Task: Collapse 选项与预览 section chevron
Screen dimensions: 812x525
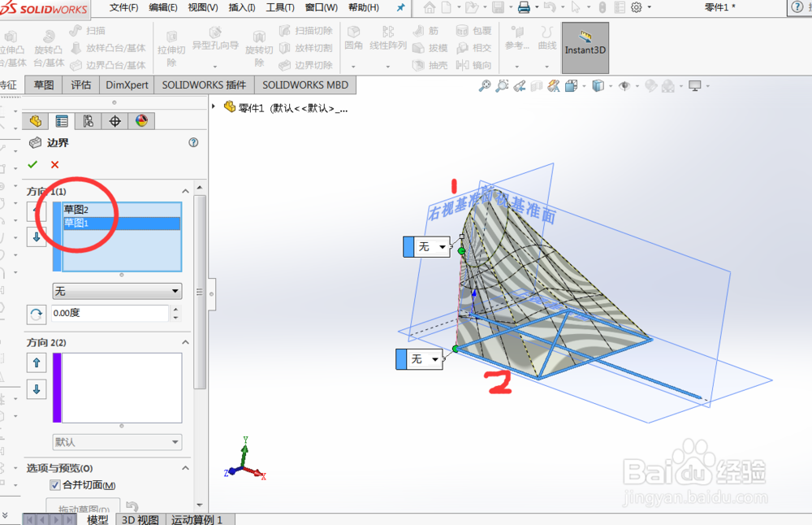Action: [x=185, y=468]
